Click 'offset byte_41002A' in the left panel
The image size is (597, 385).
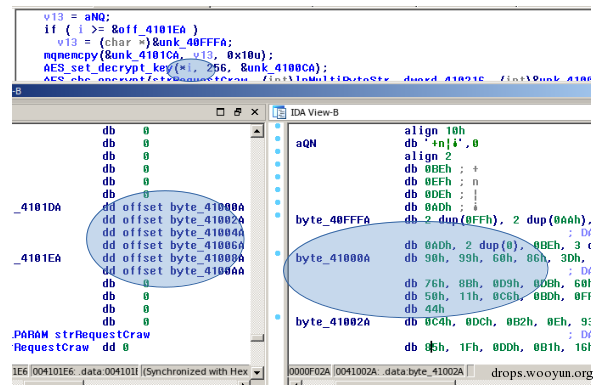pyautogui.click(x=184, y=220)
